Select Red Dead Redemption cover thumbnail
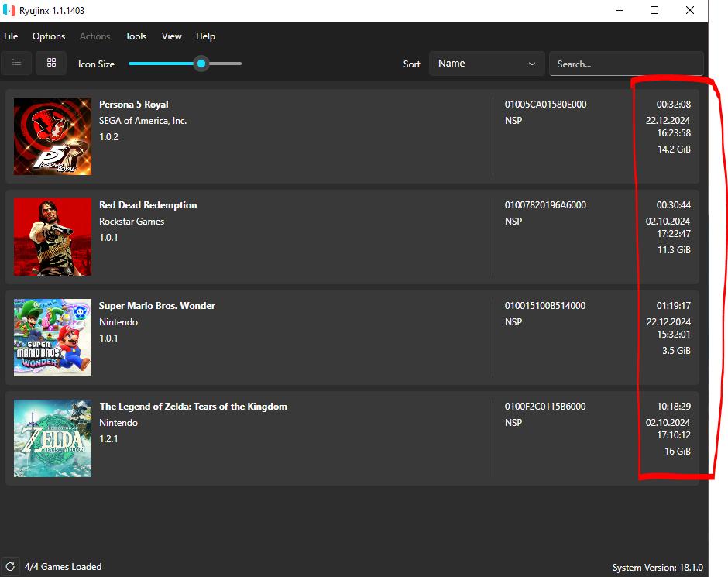728x577 pixels. [x=53, y=237]
